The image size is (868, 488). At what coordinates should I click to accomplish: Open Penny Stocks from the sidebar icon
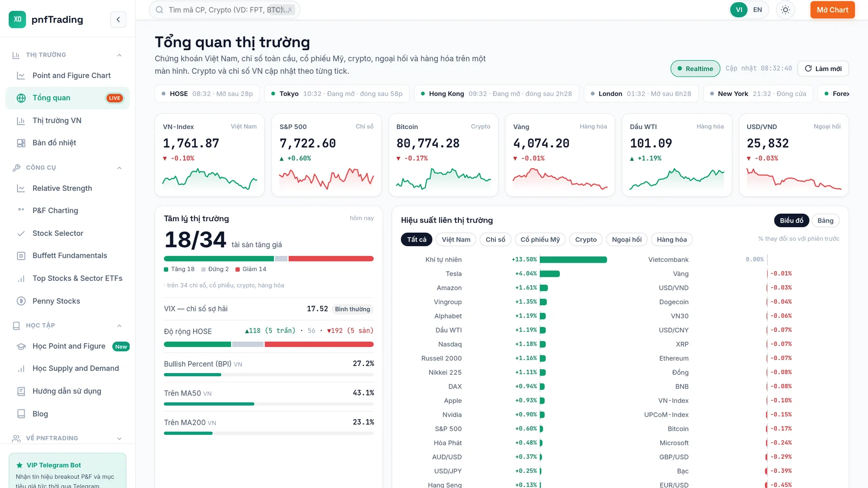(x=21, y=301)
